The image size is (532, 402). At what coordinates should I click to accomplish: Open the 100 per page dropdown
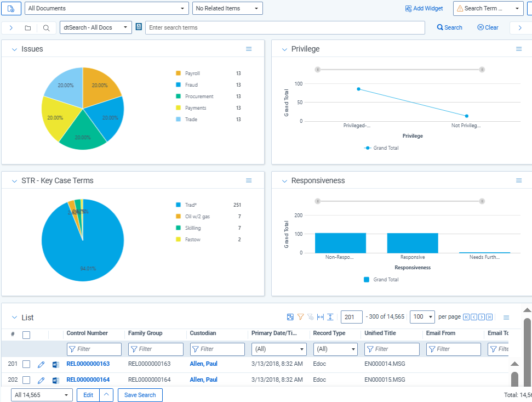click(x=422, y=317)
